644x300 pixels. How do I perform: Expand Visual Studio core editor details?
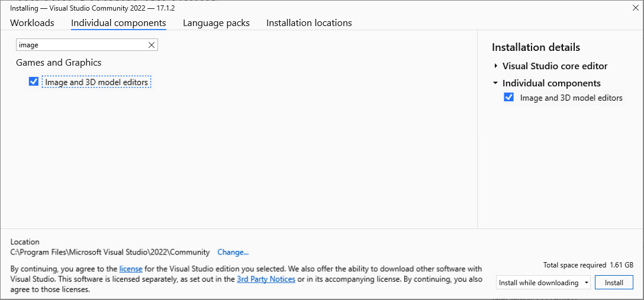(x=496, y=66)
